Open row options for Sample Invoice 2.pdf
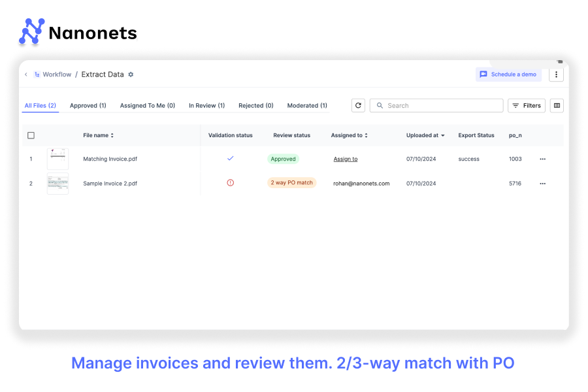This screenshot has width=588, height=392. click(x=542, y=184)
